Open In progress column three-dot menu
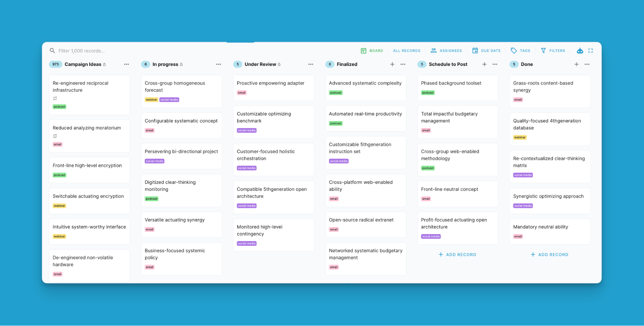The width and height of the screenshot is (644, 326). coord(218,64)
